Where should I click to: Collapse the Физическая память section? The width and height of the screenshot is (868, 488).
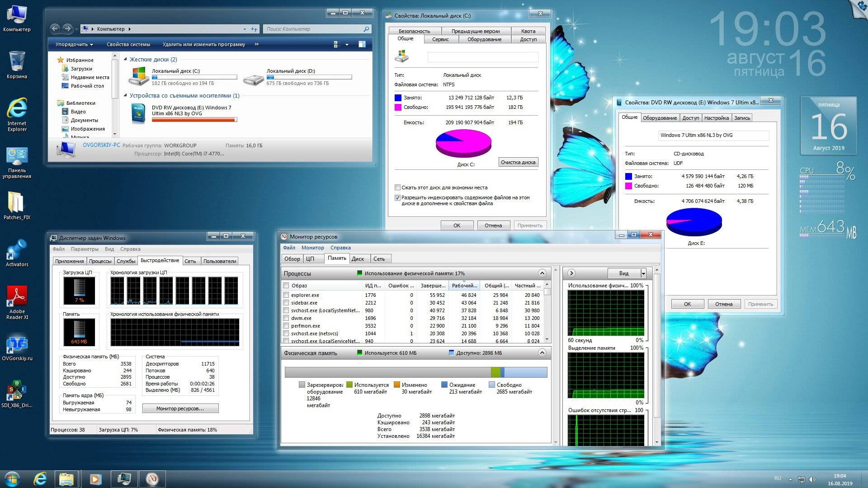pyautogui.click(x=542, y=352)
